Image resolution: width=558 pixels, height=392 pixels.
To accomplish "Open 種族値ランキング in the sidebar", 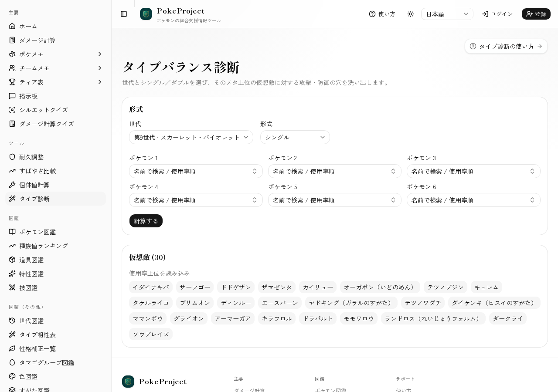I will (x=56, y=246).
